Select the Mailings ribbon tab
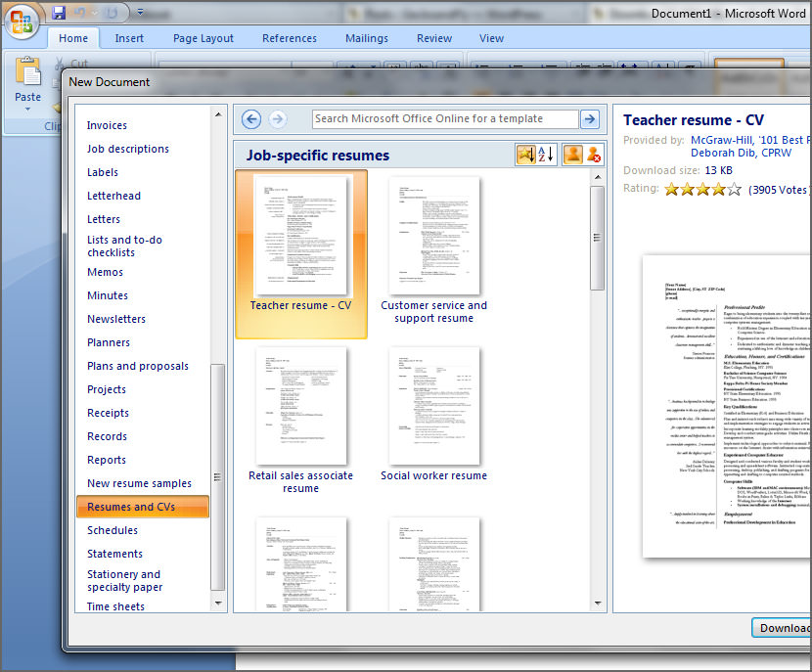This screenshot has width=812, height=672. (x=367, y=38)
